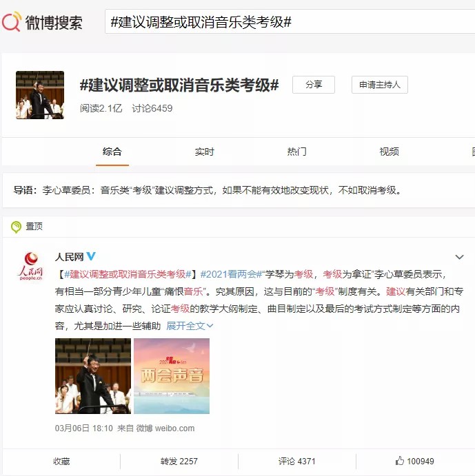Click the post timestamp 03月06日 18:10
This screenshot has height=476, width=475.
tap(84, 428)
